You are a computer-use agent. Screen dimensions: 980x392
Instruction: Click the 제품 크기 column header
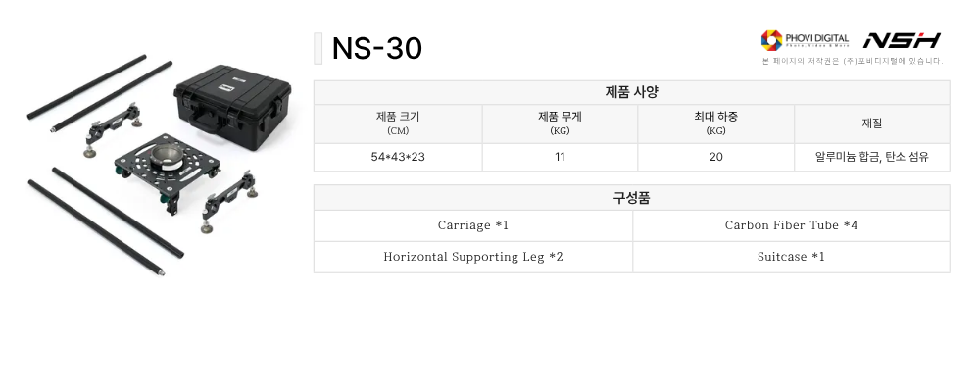coord(398,123)
